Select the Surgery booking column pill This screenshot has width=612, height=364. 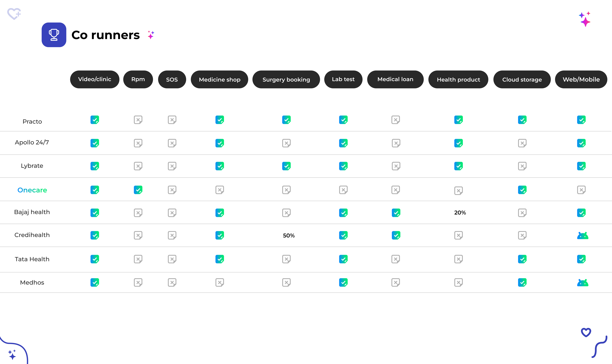coord(286,79)
